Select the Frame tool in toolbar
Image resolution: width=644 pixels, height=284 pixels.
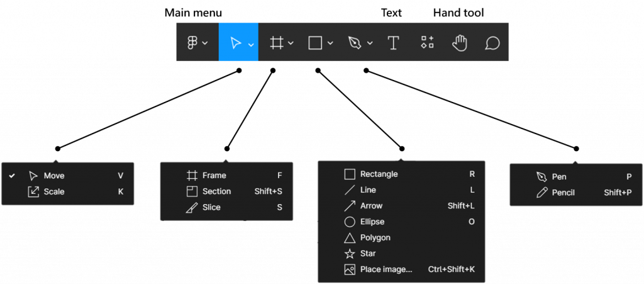tap(276, 43)
